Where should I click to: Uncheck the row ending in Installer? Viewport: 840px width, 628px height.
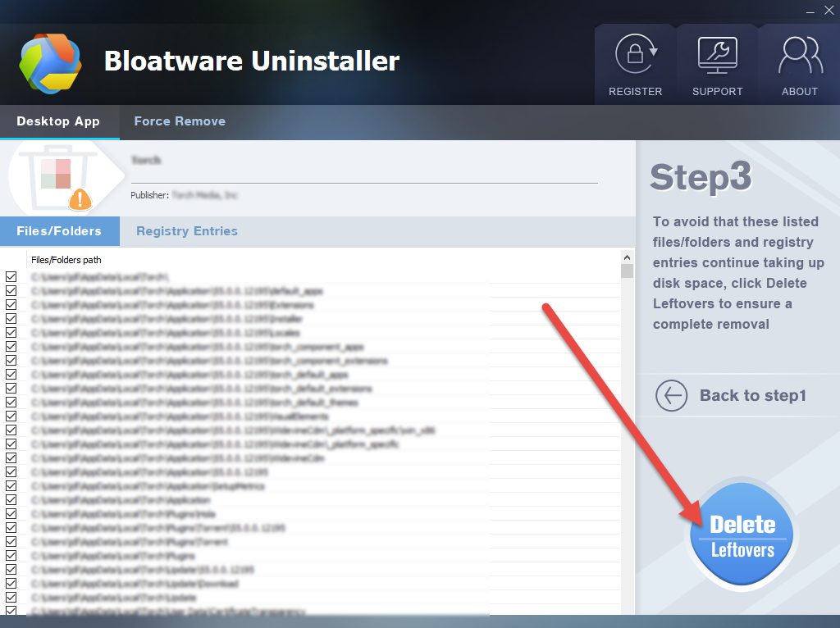pos(11,319)
